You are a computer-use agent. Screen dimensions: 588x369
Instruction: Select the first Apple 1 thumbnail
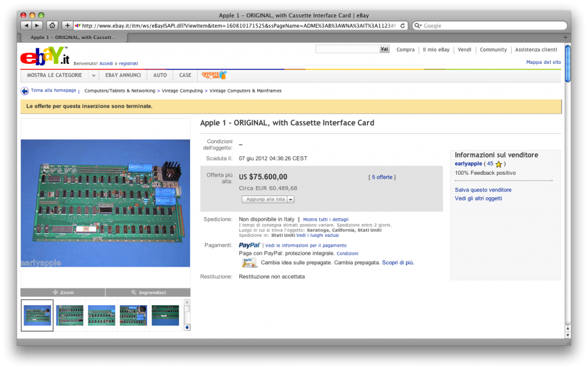click(37, 316)
